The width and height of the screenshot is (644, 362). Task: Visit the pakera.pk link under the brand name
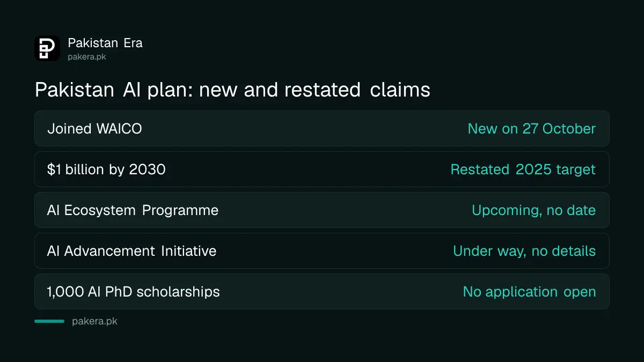(x=87, y=56)
